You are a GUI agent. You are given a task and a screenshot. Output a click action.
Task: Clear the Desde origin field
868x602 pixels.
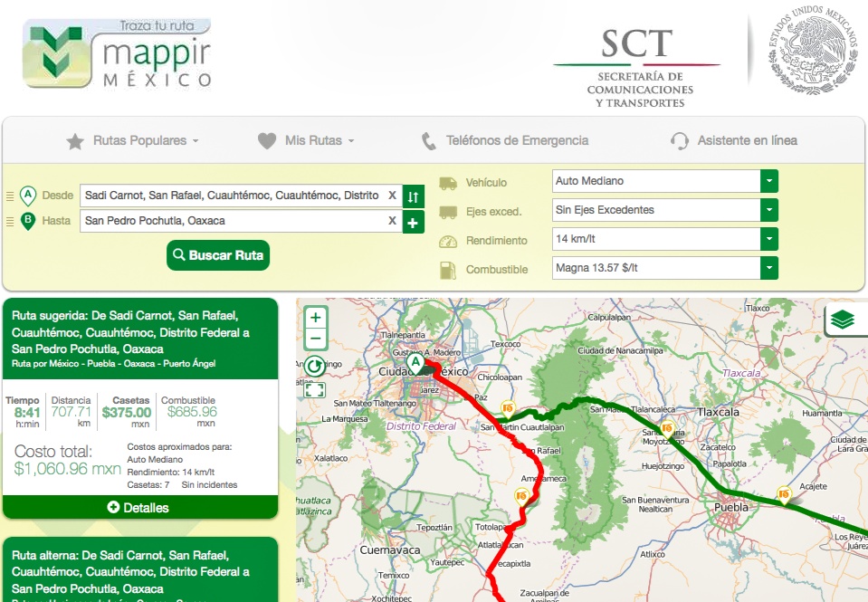(x=392, y=196)
